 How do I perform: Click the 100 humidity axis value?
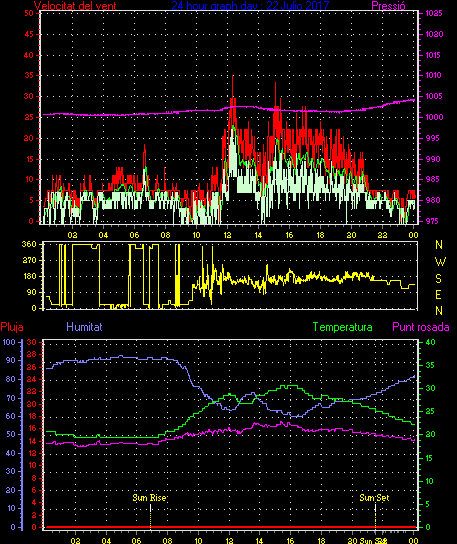(9, 342)
